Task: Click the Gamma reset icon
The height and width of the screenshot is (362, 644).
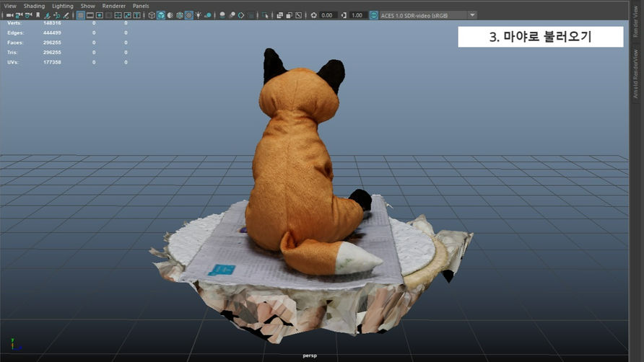Action: coord(344,15)
